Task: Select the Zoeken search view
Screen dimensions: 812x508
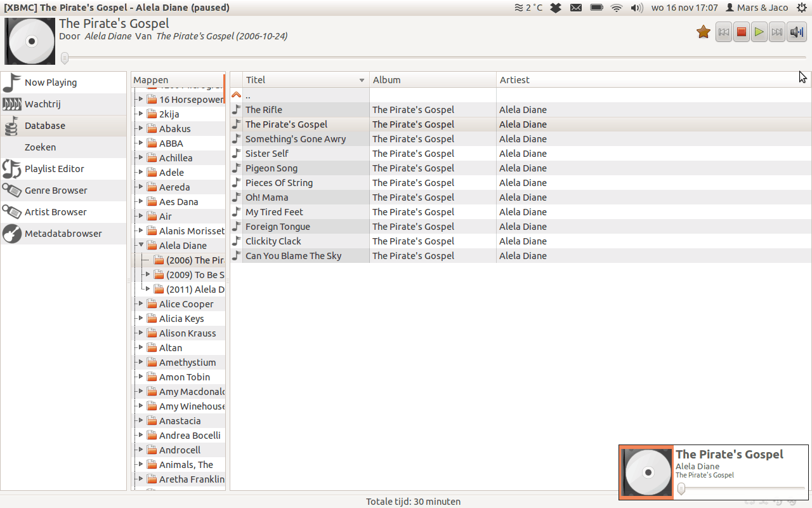Action: click(x=63, y=147)
